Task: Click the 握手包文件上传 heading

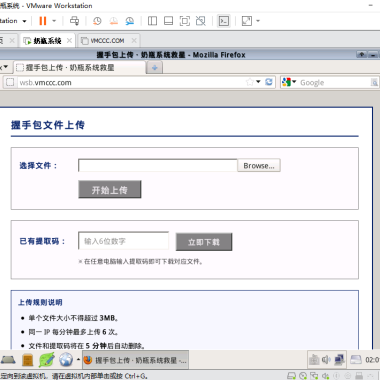Action: (x=48, y=125)
